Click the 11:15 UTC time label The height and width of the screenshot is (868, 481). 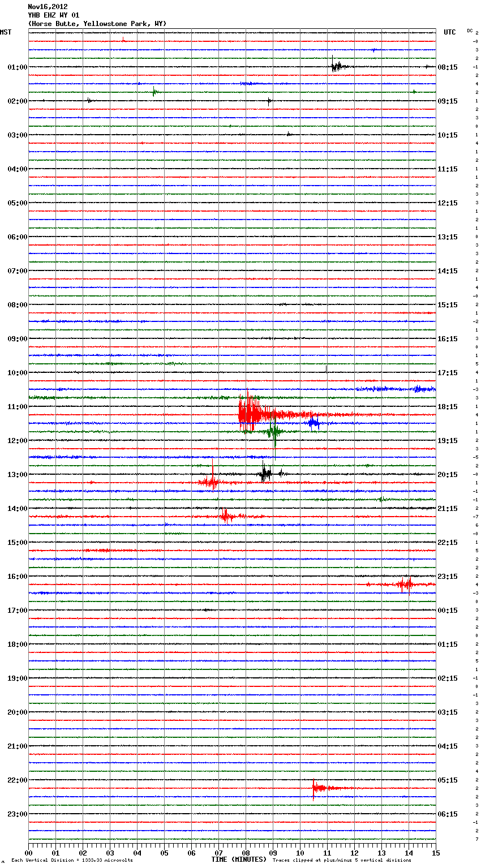pyautogui.click(x=448, y=169)
